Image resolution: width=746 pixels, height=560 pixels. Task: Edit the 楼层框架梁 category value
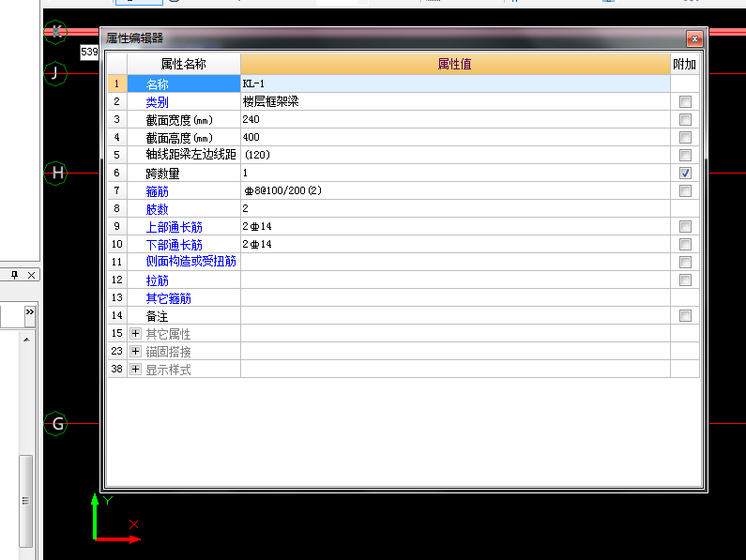click(x=455, y=101)
